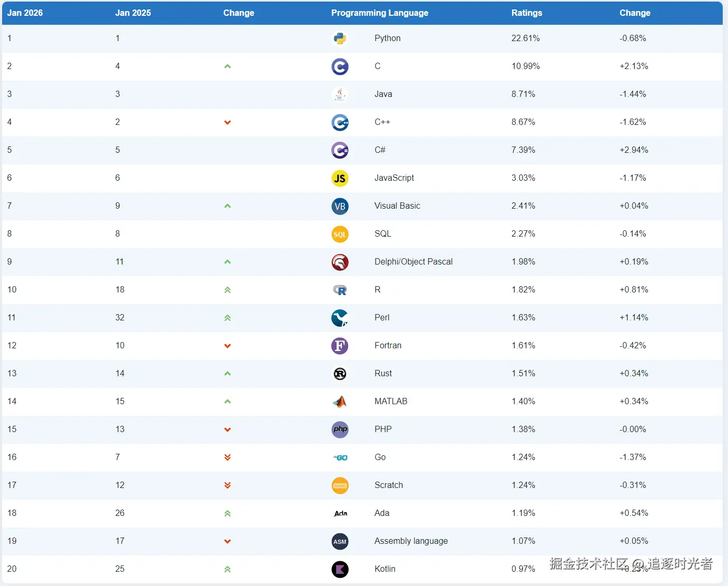Click the Perl logo icon
The width and height of the screenshot is (728, 586).
tap(340, 318)
